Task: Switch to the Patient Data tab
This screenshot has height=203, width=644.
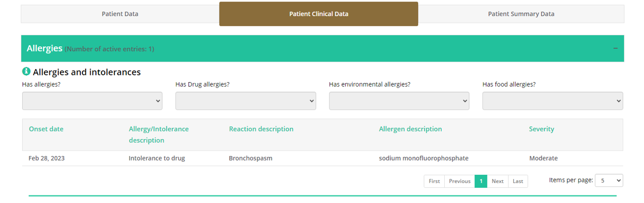Action: [120, 14]
